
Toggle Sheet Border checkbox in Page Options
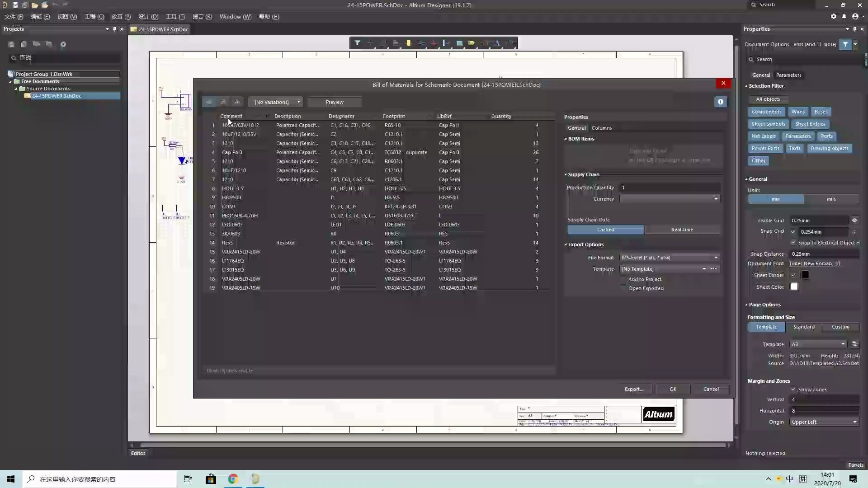point(793,275)
